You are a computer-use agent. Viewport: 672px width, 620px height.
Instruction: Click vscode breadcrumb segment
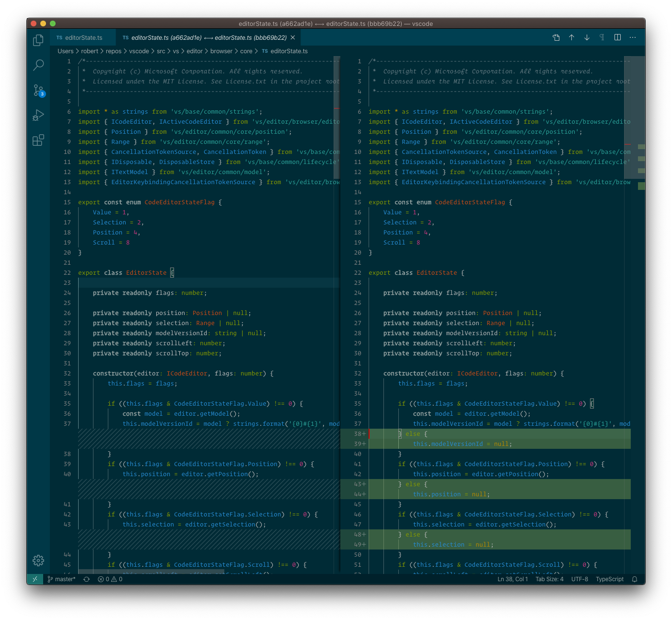[x=139, y=51]
